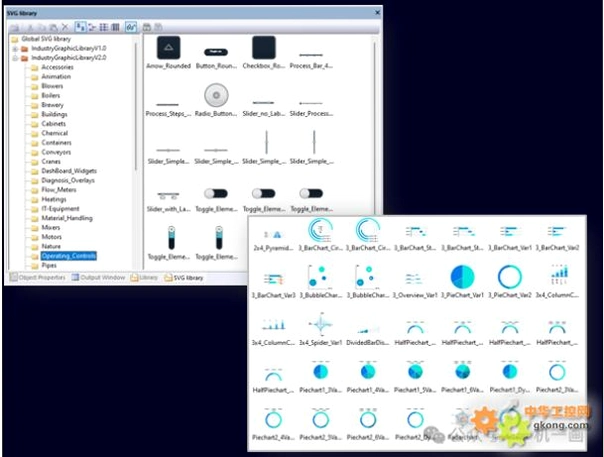
Task: Select the Slider_with_La... graphic
Action: pos(168,201)
